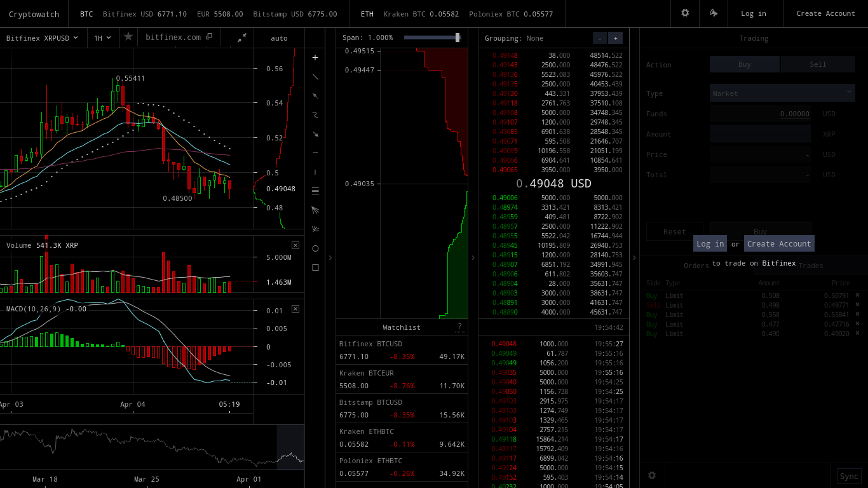The height and width of the screenshot is (488, 868).
Task: Choose the Sell action
Action: click(818, 64)
